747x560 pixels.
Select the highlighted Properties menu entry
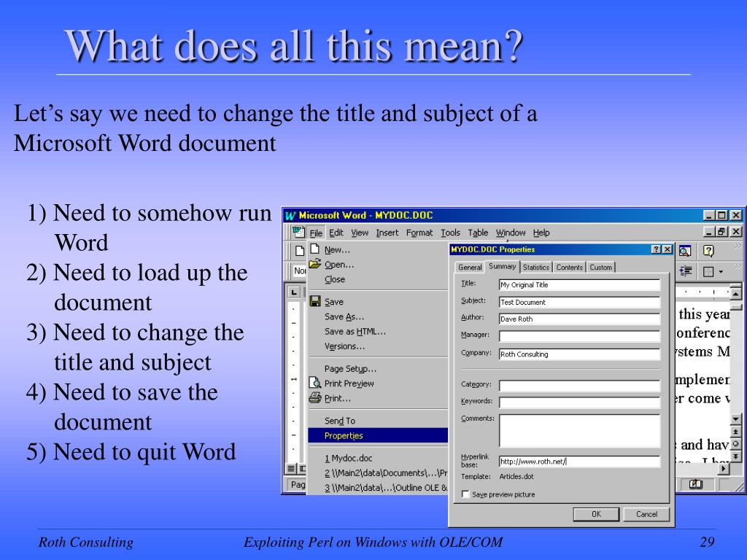378,435
